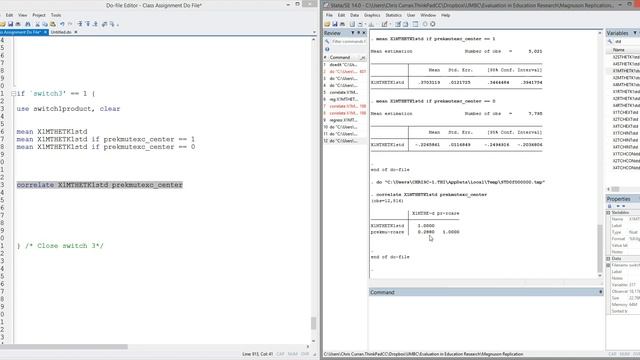Print results icon in Stata toolbar

342,24
